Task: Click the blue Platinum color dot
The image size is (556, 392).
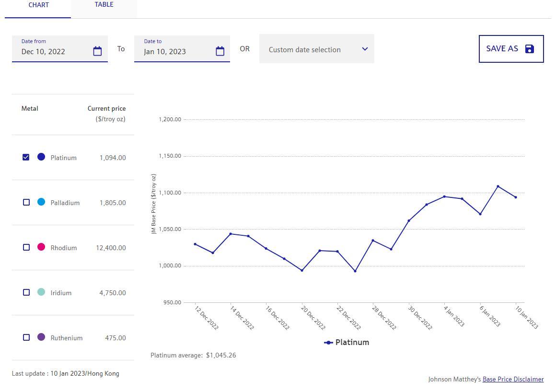Action: [41, 157]
